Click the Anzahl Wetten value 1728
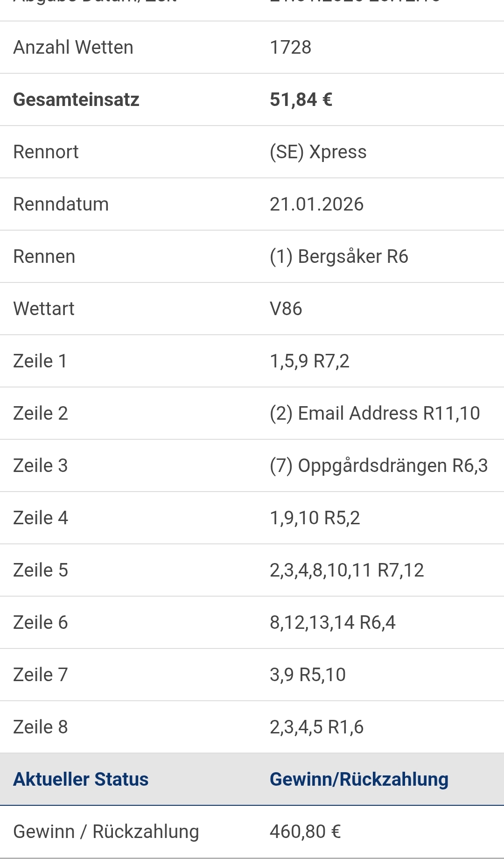504x859 pixels. [x=290, y=47]
